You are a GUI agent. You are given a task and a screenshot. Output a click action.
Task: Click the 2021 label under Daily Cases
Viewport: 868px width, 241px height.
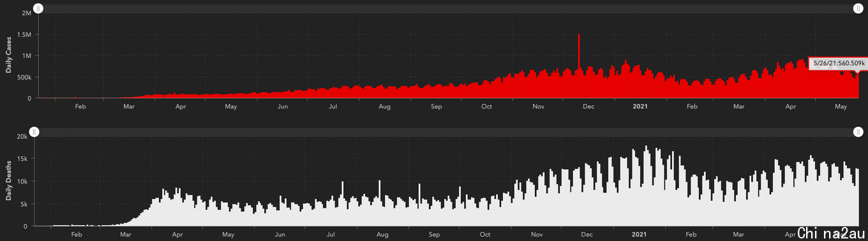[640, 106]
